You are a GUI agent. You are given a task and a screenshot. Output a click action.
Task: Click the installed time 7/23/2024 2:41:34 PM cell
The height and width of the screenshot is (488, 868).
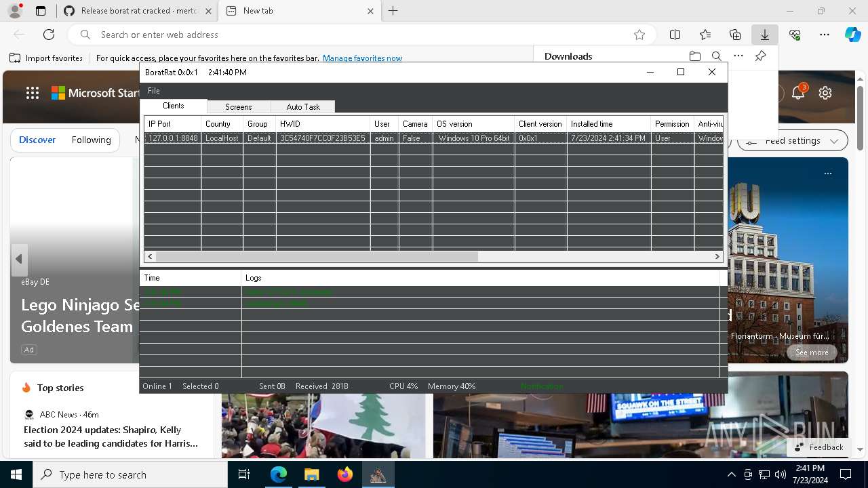(609, 138)
